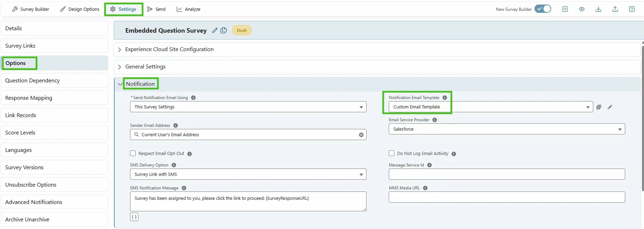Screen dimensions: 644x229
Task: Show info for SMS Delivery Option
Action: tap(174, 165)
